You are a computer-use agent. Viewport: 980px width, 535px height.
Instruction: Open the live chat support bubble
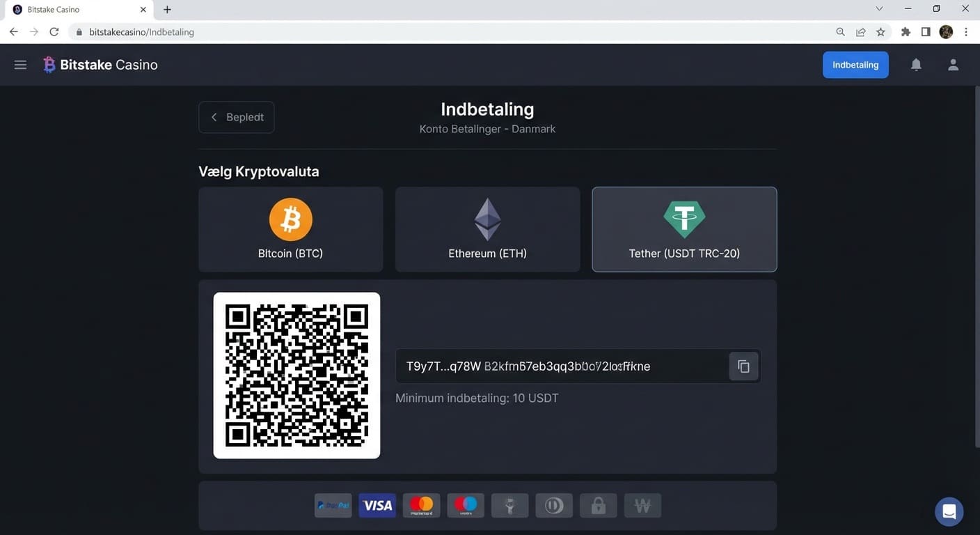tap(949, 511)
